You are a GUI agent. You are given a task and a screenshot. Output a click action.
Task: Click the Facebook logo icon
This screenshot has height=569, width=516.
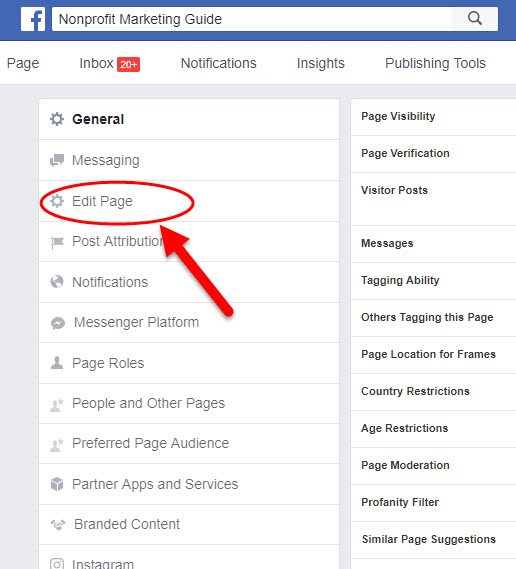(33, 19)
